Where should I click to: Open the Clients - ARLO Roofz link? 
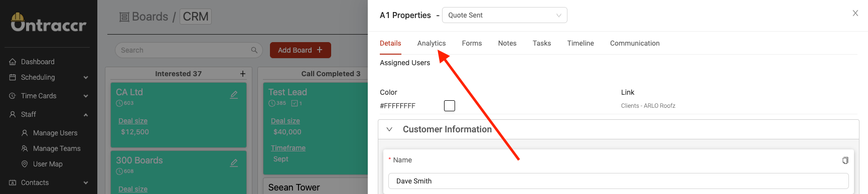(648, 106)
